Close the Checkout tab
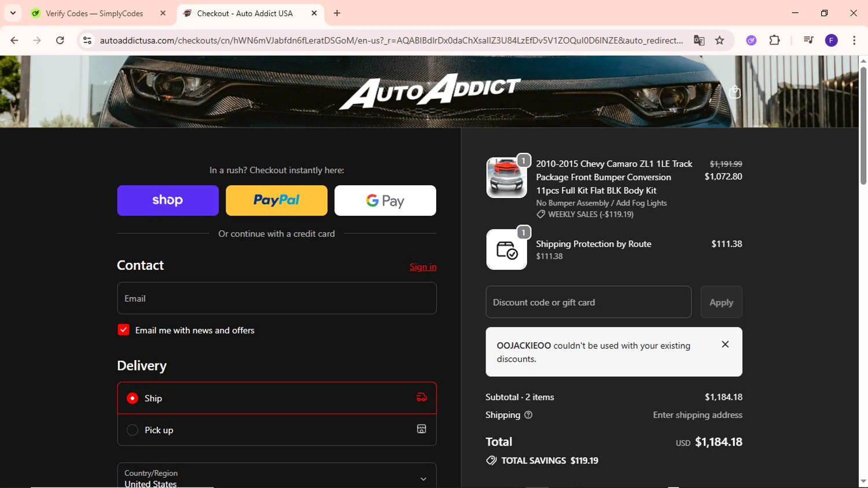The height and width of the screenshot is (488, 868). click(x=314, y=13)
